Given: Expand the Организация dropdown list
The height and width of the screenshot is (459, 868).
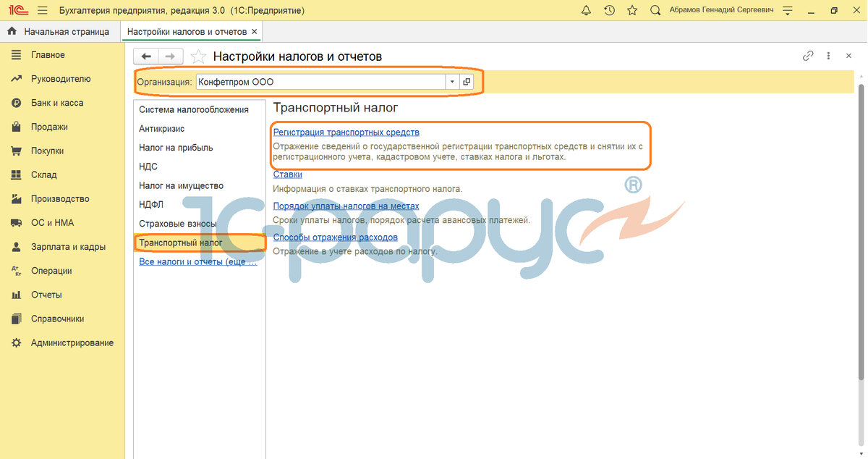Looking at the screenshot, I should pyautogui.click(x=452, y=82).
